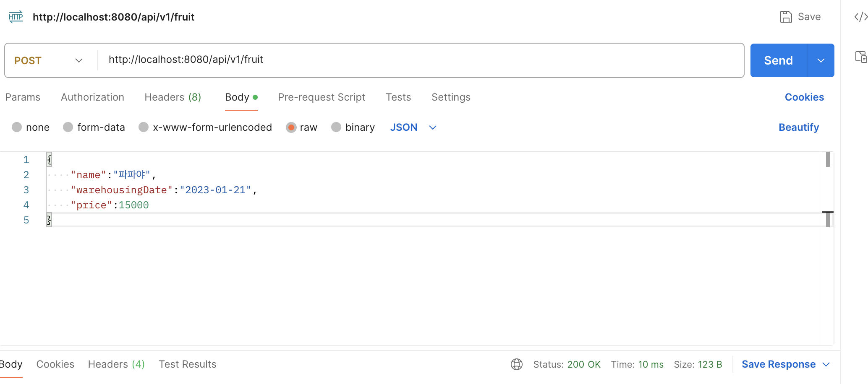Open the documentation panel icon
868x384 pixels.
click(861, 57)
